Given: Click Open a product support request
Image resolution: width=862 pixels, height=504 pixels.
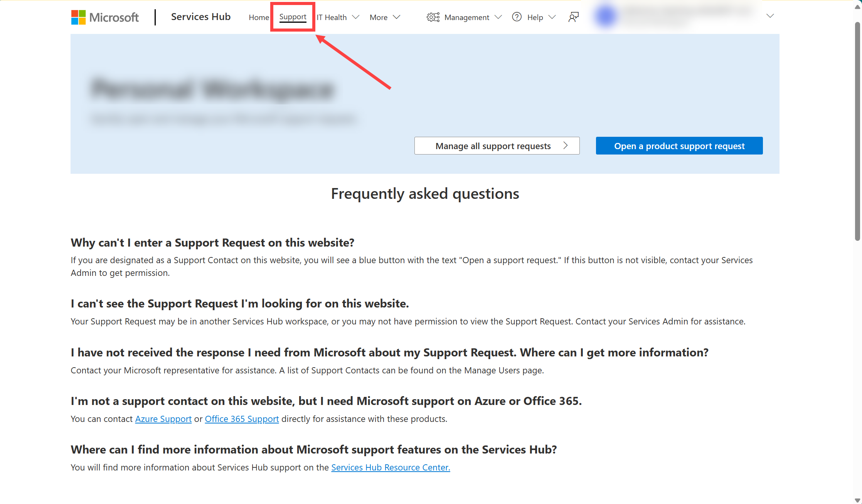Looking at the screenshot, I should (680, 145).
